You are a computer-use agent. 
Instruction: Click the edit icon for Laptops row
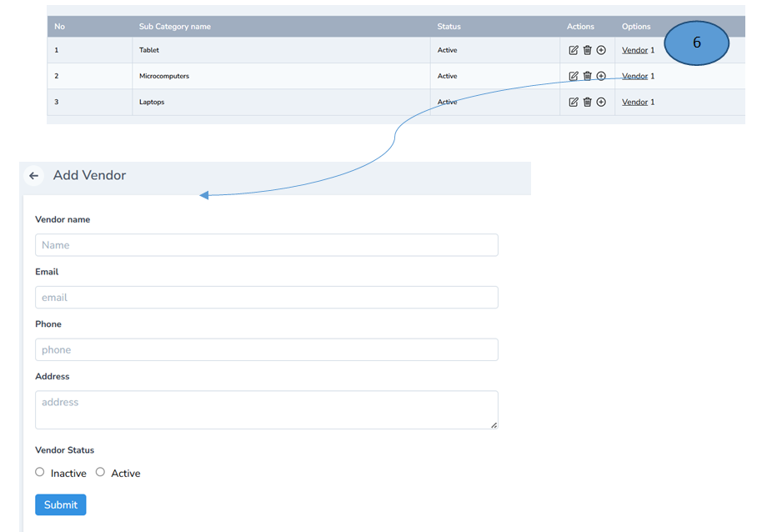click(x=574, y=102)
